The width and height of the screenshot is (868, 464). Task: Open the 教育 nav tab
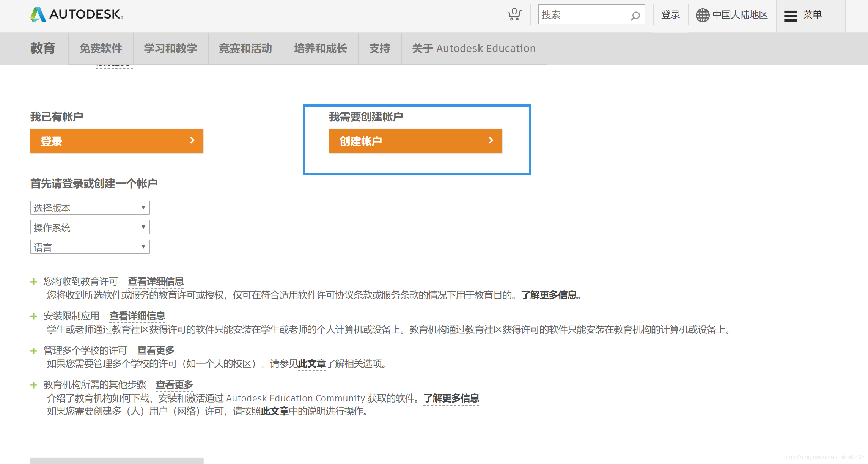[43, 48]
